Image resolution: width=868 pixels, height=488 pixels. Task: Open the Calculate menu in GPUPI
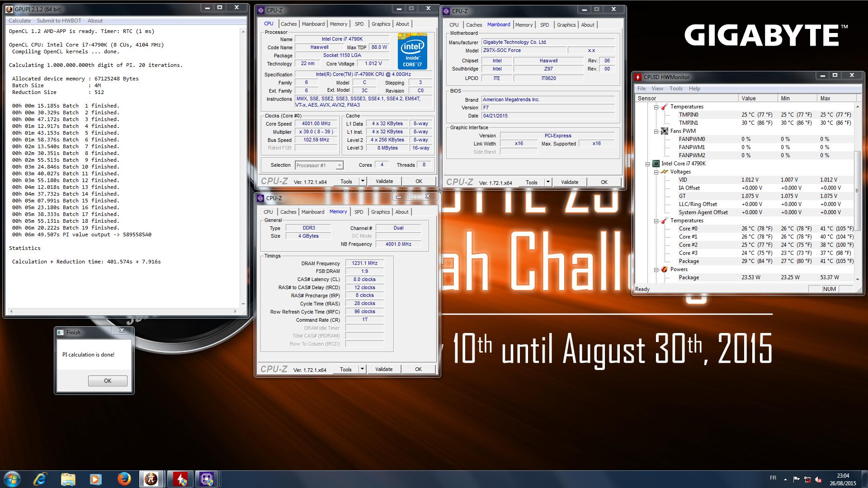click(x=20, y=21)
